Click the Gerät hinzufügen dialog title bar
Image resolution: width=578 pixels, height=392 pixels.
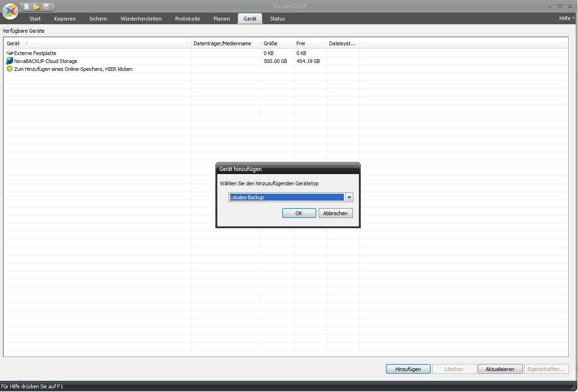pos(288,168)
